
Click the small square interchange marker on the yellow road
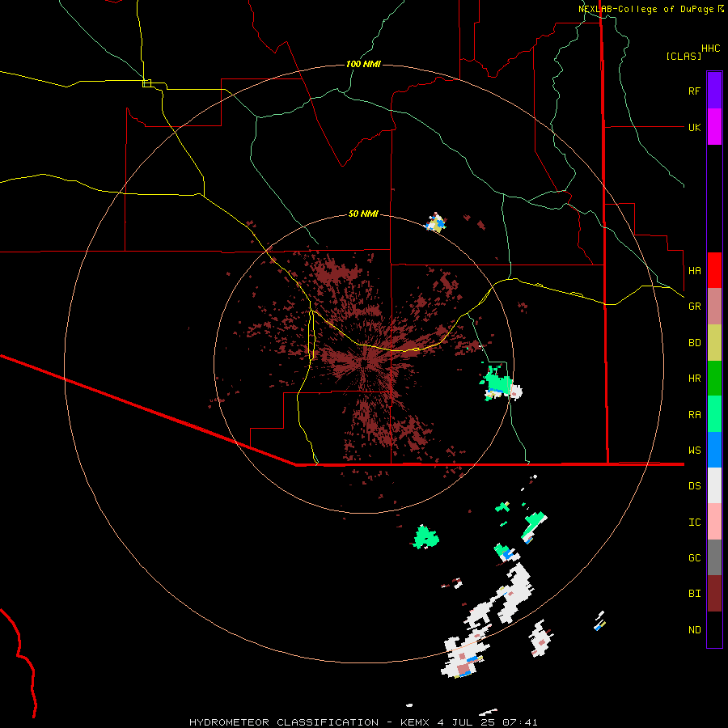coord(146,83)
